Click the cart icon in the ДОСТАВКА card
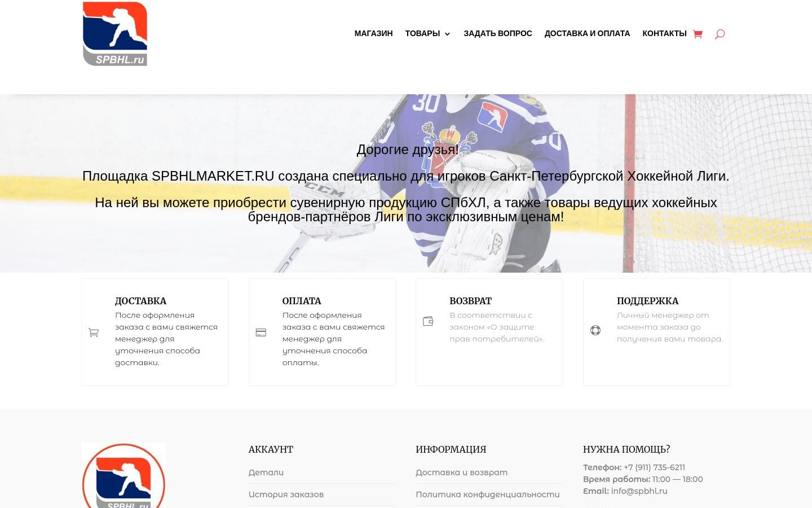The image size is (812, 508). tap(94, 332)
